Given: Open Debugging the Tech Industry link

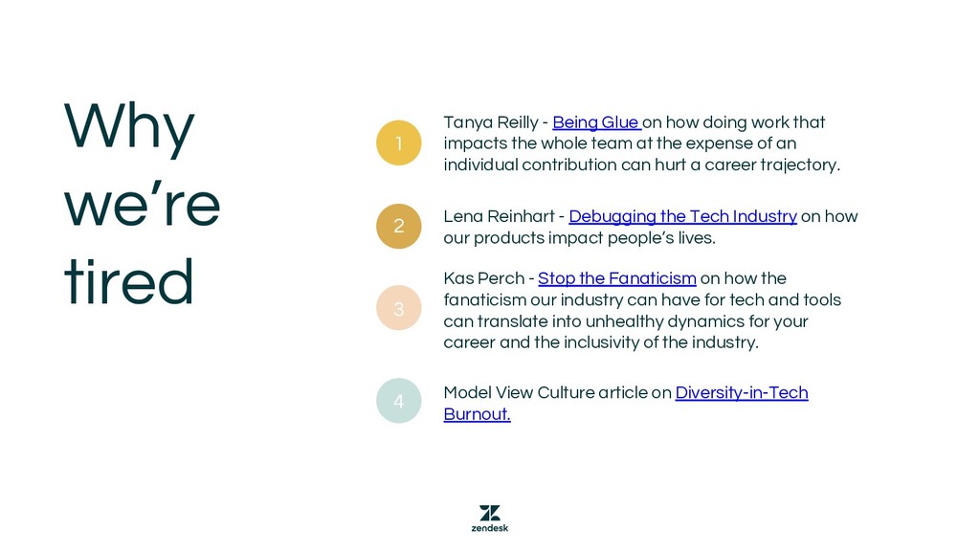Looking at the screenshot, I should click(x=682, y=216).
